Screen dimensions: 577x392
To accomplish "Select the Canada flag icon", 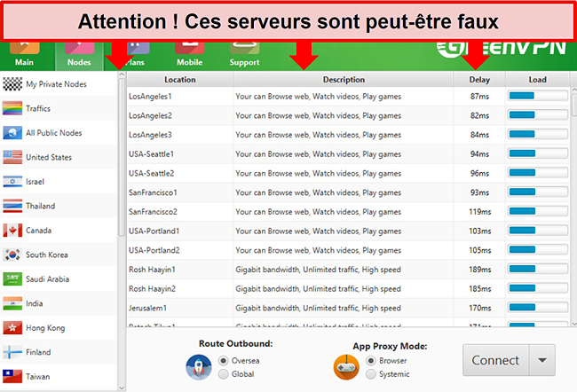I will tap(12, 231).
